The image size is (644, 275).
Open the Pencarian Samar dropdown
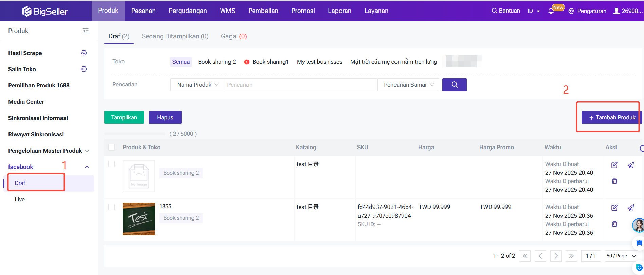pyautogui.click(x=408, y=85)
